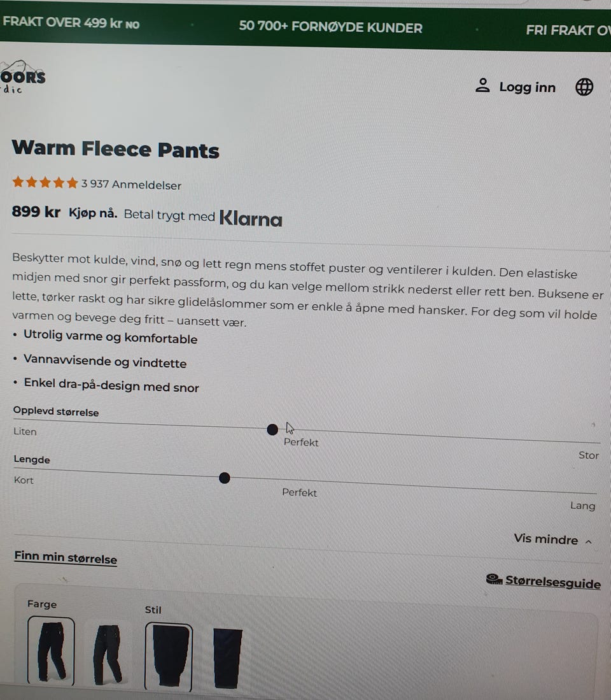Click the orange five-star rating

[45, 182]
